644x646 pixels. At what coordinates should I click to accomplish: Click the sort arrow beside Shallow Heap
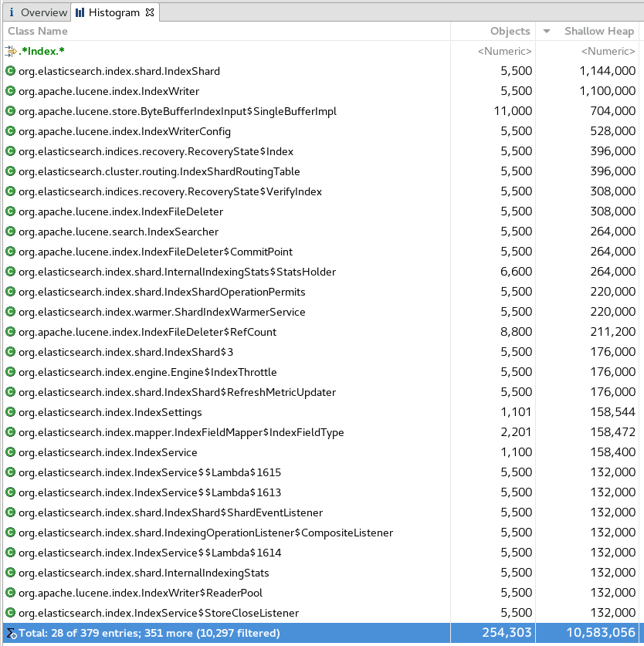547,32
